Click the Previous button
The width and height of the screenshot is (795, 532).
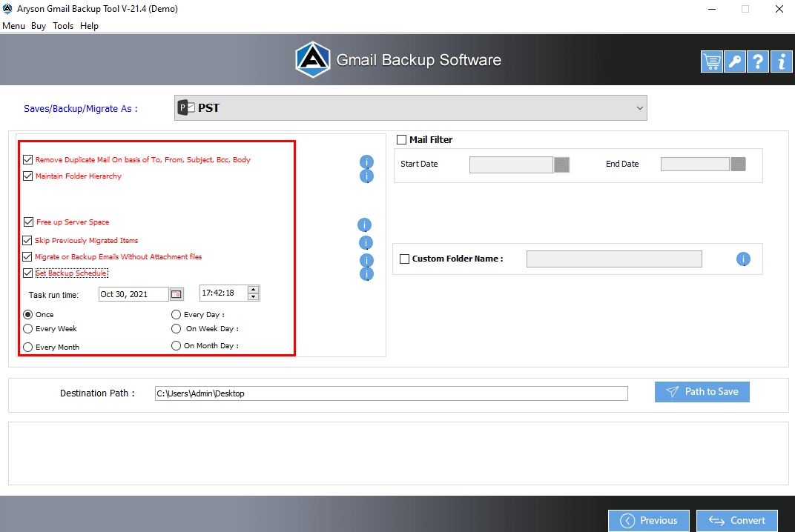[x=649, y=520]
